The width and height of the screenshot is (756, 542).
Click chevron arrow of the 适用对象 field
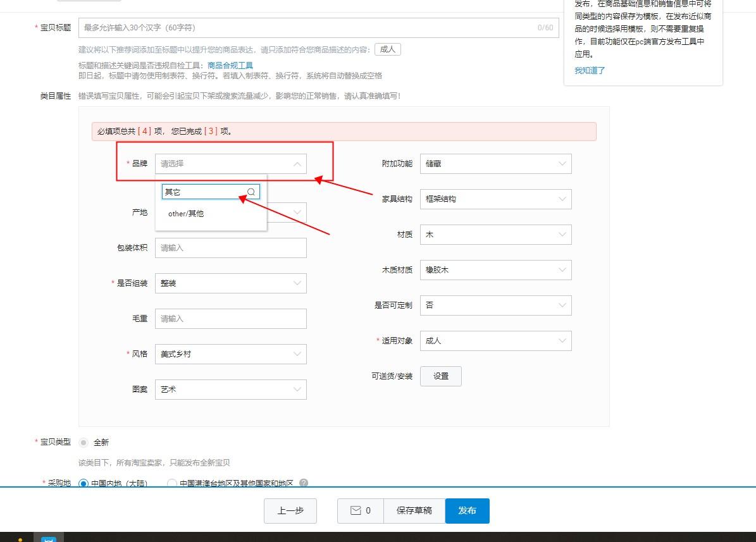[562, 341]
